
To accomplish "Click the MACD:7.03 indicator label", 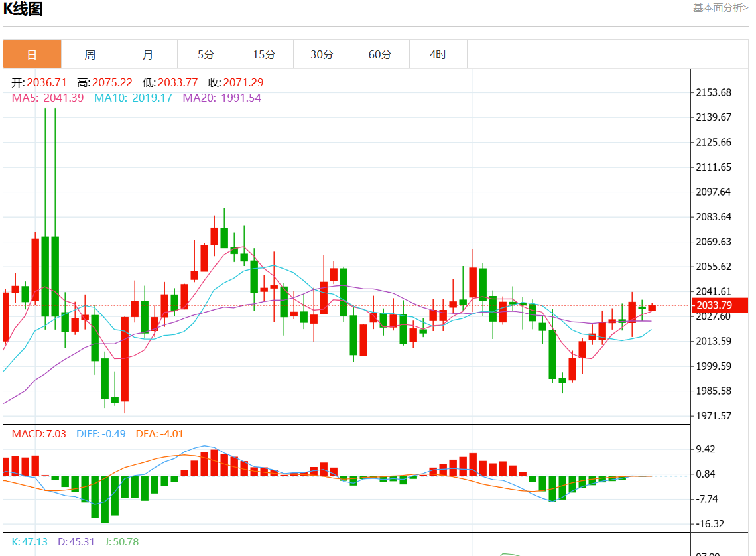I will point(39,433).
